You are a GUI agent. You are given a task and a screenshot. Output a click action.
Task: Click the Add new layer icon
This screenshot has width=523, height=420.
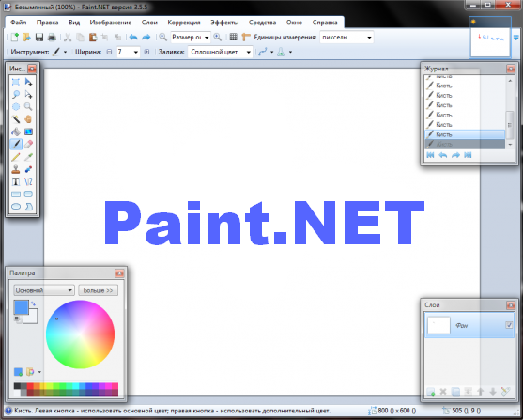431,392
